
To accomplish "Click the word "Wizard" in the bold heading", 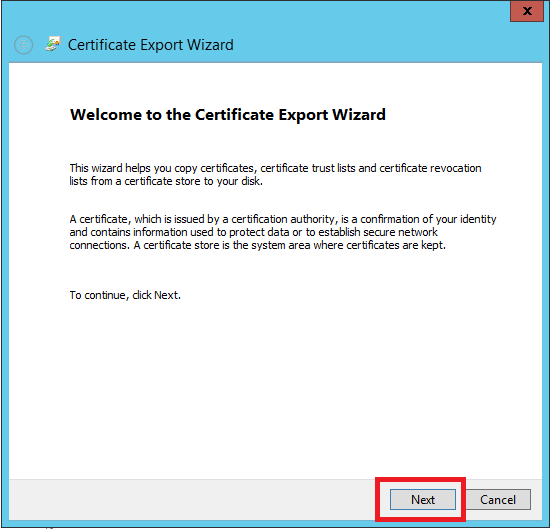I will coord(359,115).
